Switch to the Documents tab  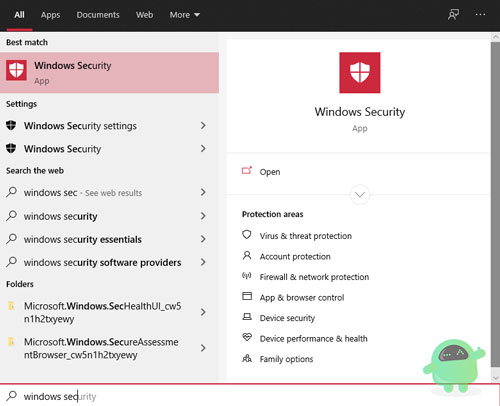click(98, 15)
